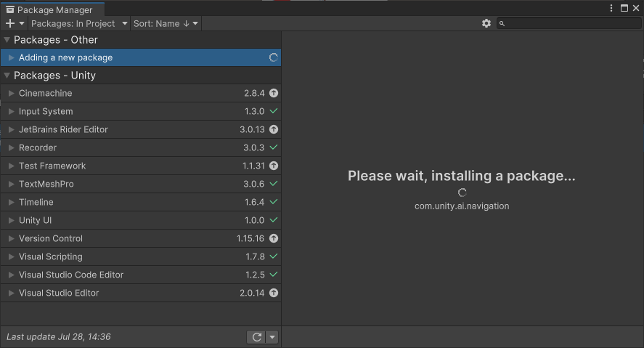The image size is (644, 348).
Task: Select the Unity UI package
Action: [x=141, y=220]
